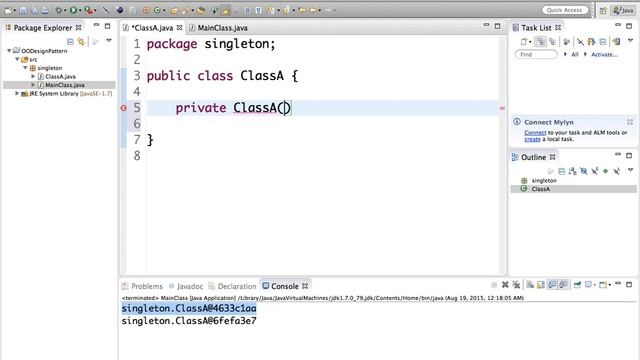This screenshot has width=640, height=360.
Task: Open the Outline view menu arrow
Action: pyautogui.click(x=630, y=169)
